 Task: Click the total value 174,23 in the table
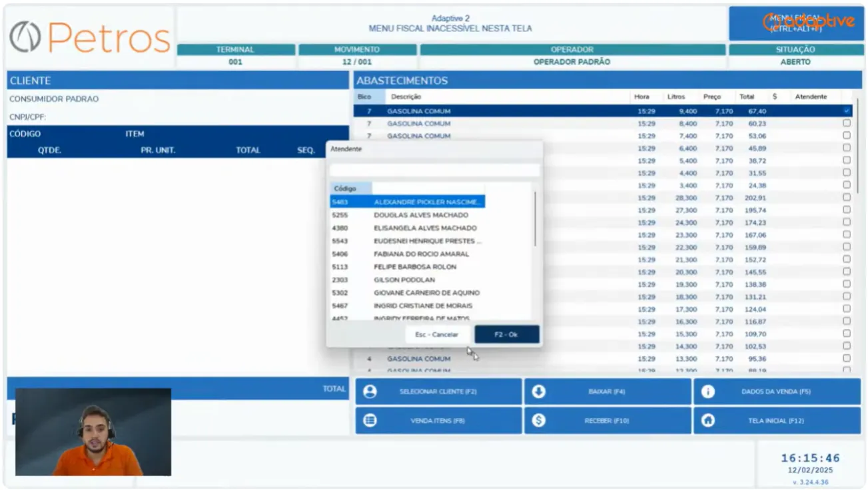(x=755, y=223)
